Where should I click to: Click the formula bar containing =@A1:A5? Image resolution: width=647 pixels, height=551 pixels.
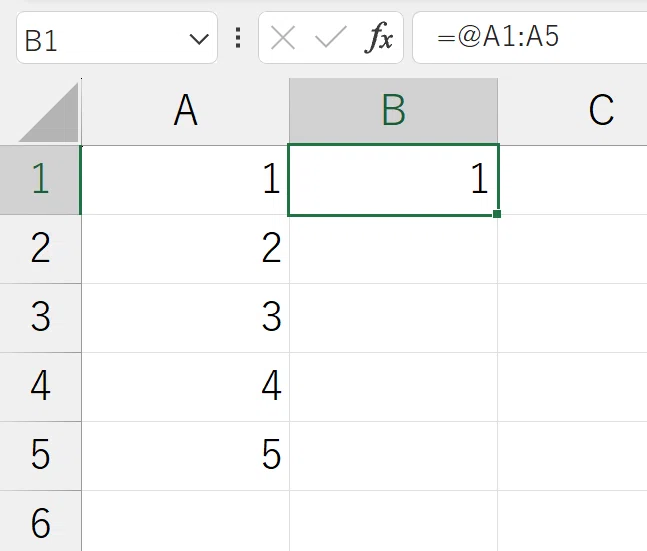click(530, 38)
